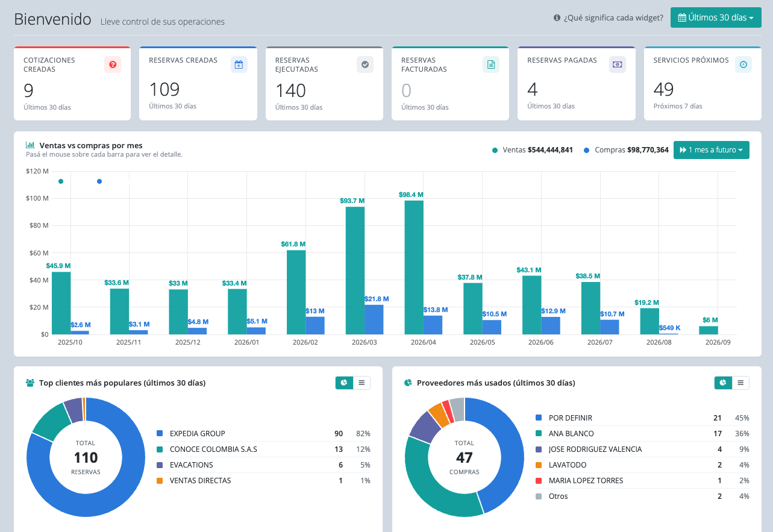Click the document icon on Reservas Facturadas

click(491, 64)
